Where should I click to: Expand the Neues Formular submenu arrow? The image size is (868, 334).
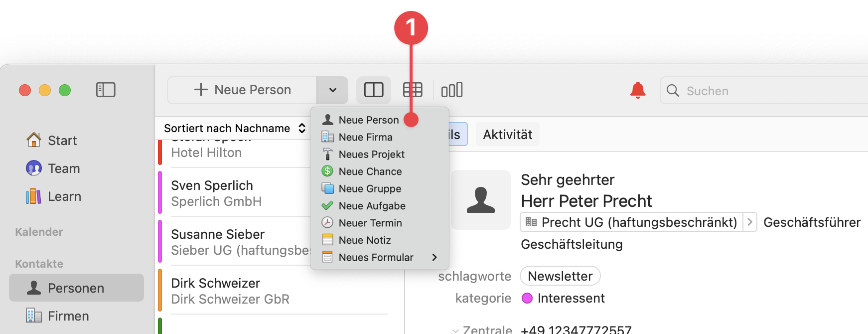coord(434,257)
